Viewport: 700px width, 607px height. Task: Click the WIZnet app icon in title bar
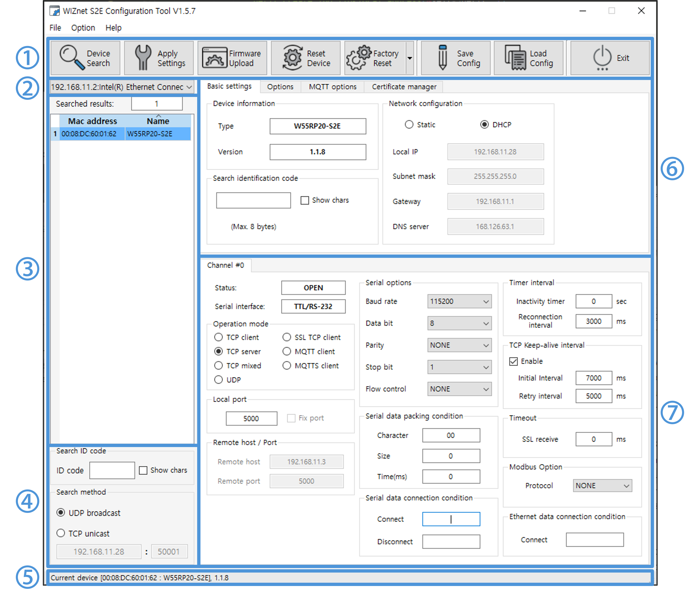(x=54, y=11)
